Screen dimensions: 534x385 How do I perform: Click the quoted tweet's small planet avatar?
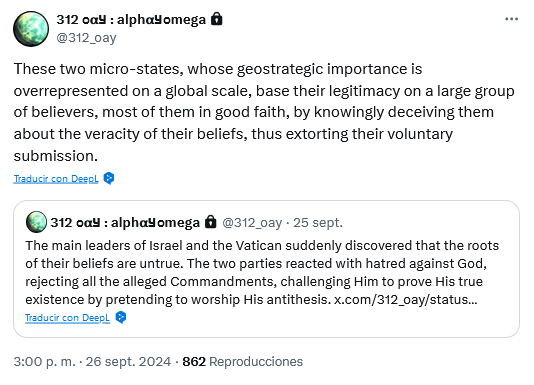(x=36, y=222)
